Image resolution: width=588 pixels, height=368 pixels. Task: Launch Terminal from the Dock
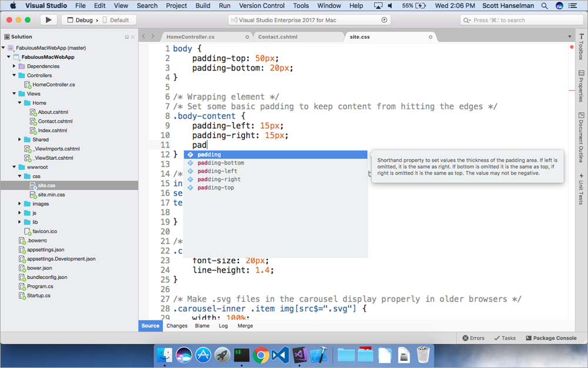[x=241, y=355]
